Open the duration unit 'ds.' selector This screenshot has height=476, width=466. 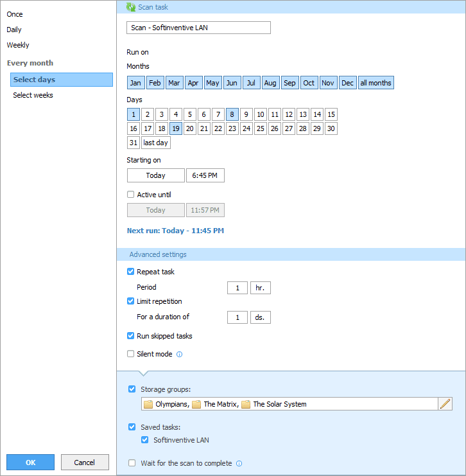(x=261, y=317)
